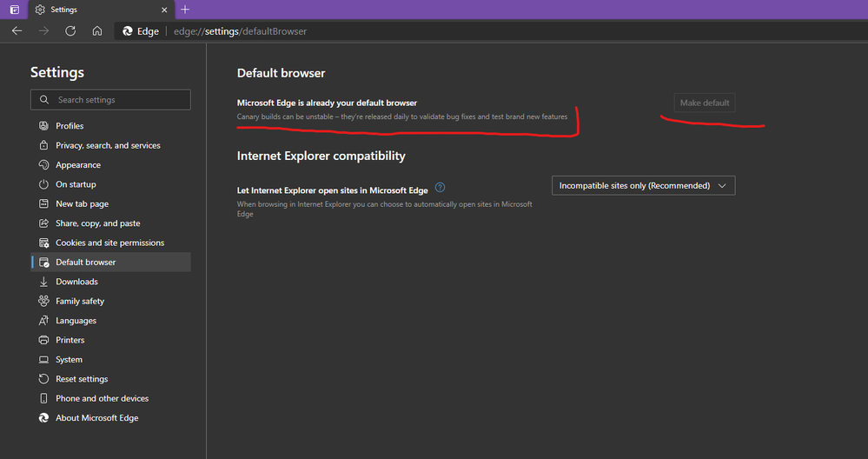
Task: Click the search magnifier icon in settings
Action: 44,100
